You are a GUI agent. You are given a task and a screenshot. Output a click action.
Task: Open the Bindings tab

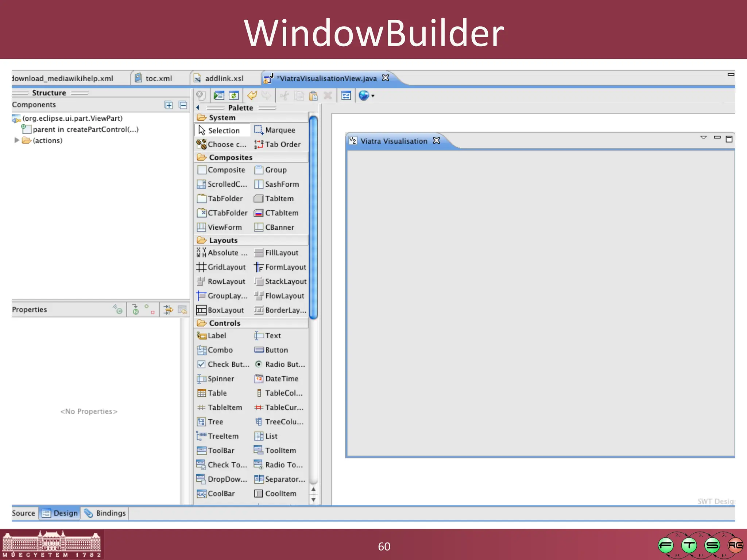pos(105,513)
